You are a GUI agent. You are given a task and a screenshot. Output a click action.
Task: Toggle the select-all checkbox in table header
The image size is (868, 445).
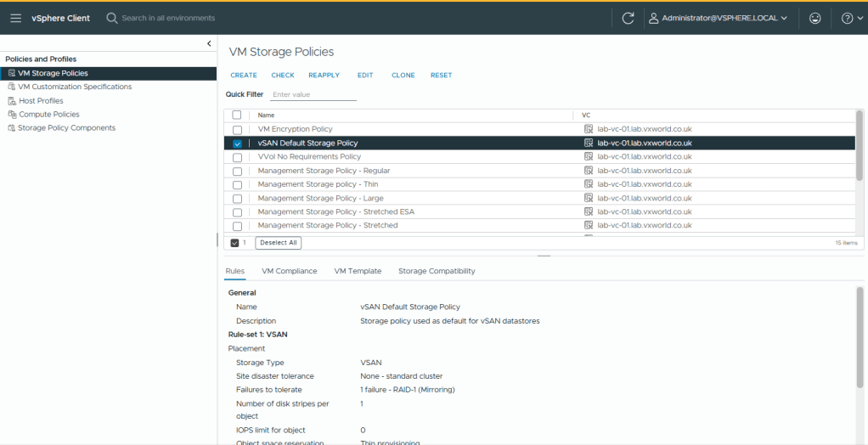coord(237,115)
